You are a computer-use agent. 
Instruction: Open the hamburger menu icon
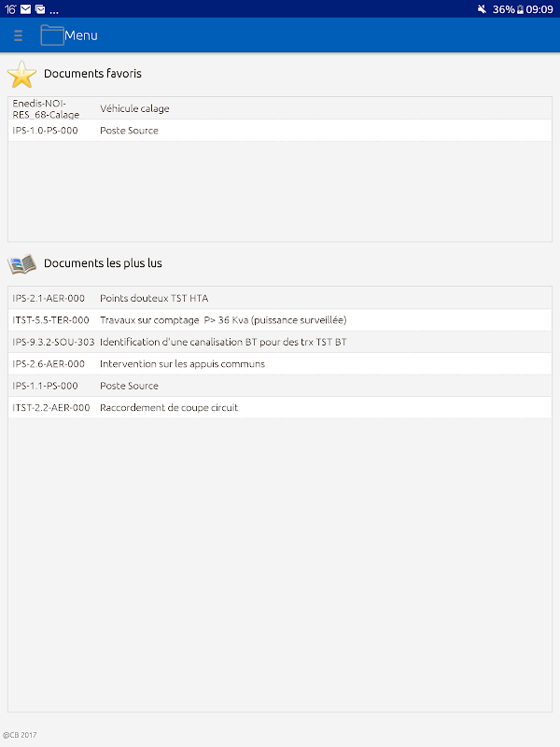coord(19,35)
